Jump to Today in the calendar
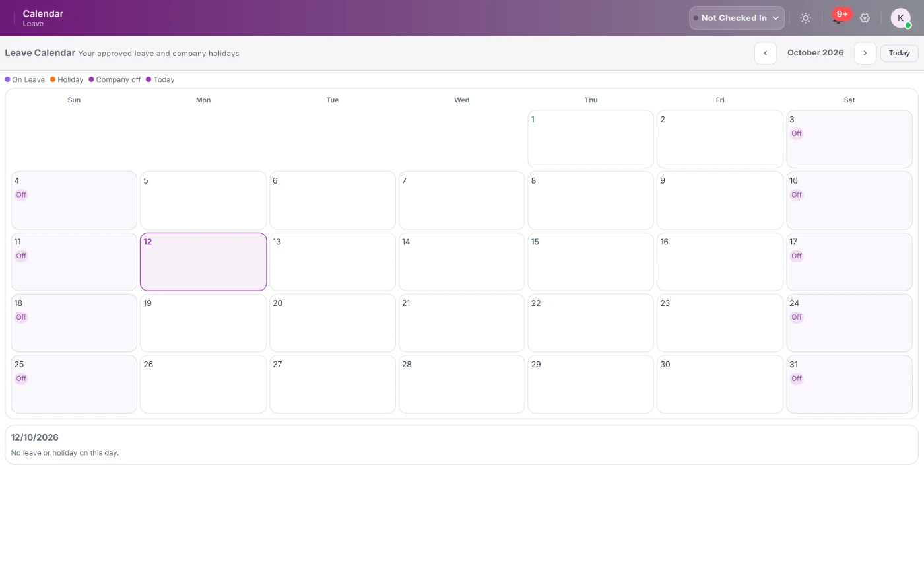The width and height of the screenshot is (924, 578). point(899,53)
